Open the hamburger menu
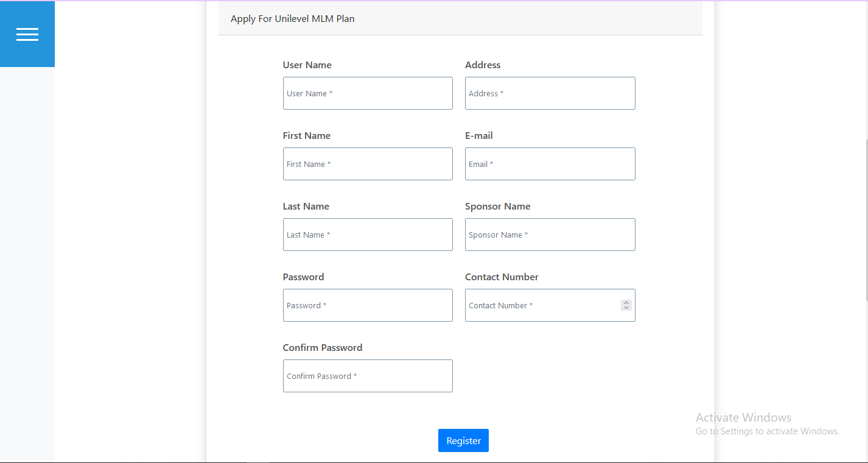Viewport: 868px width, 463px height. pos(27,34)
